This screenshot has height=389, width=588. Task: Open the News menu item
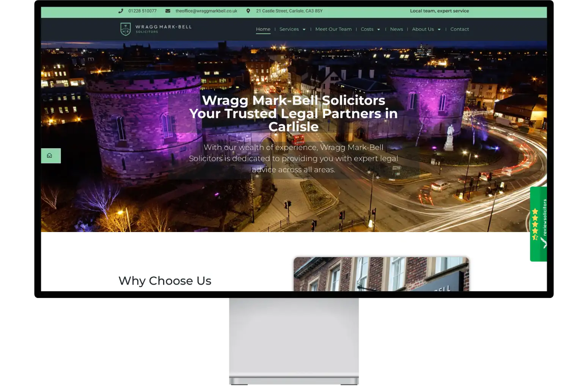(396, 29)
